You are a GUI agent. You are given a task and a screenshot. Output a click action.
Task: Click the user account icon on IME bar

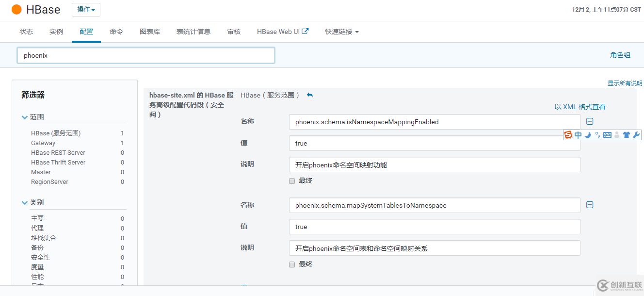click(617, 135)
